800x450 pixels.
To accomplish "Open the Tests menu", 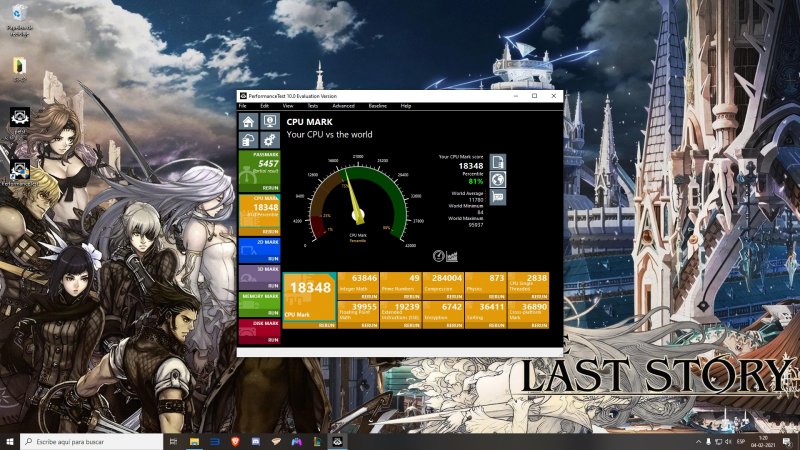I will pyautogui.click(x=312, y=106).
